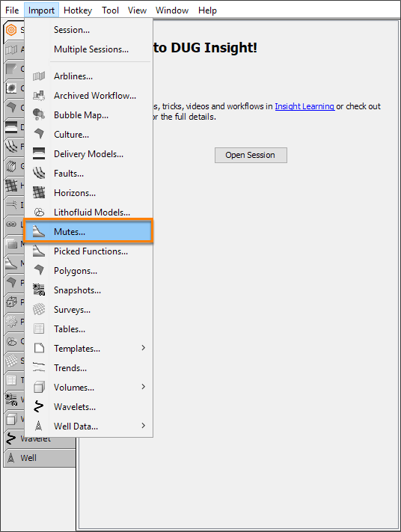Select Bubble Map... import entry
The height and width of the screenshot is (532, 401).
[x=88, y=115]
